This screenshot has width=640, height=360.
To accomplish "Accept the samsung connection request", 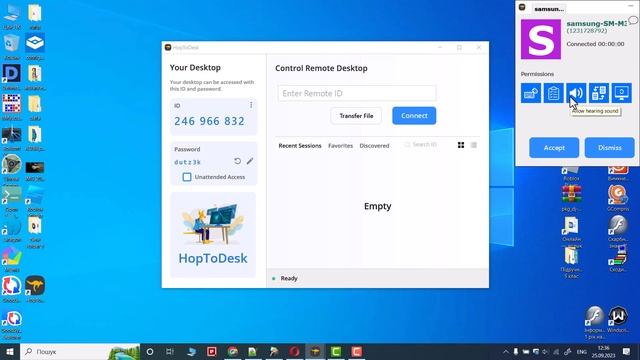I will point(554,148).
